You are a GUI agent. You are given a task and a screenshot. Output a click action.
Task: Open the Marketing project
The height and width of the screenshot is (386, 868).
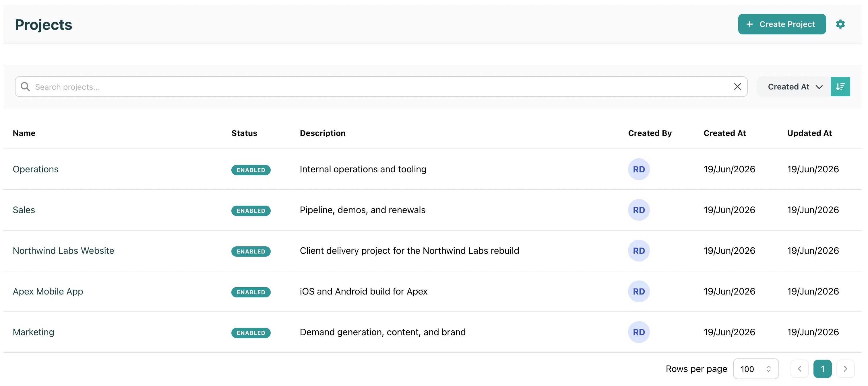(x=33, y=332)
